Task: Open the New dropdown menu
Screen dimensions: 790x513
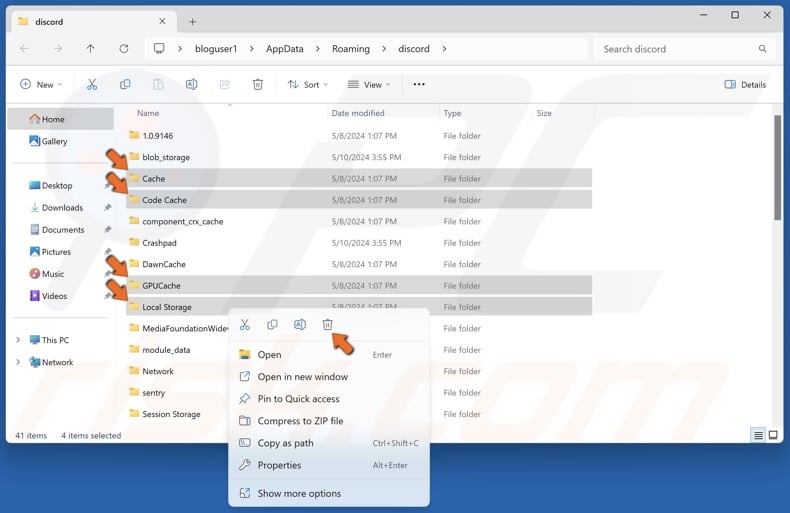Action: point(41,85)
